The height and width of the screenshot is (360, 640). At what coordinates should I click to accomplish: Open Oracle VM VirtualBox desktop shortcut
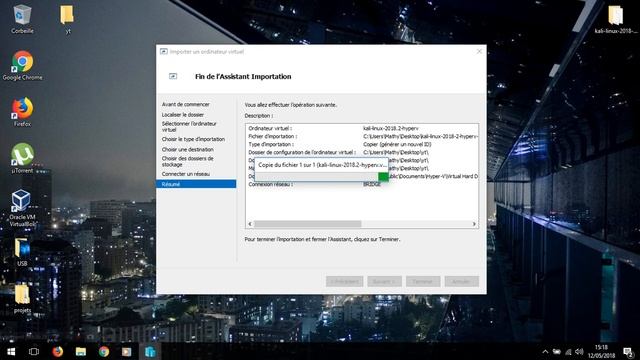point(22,208)
